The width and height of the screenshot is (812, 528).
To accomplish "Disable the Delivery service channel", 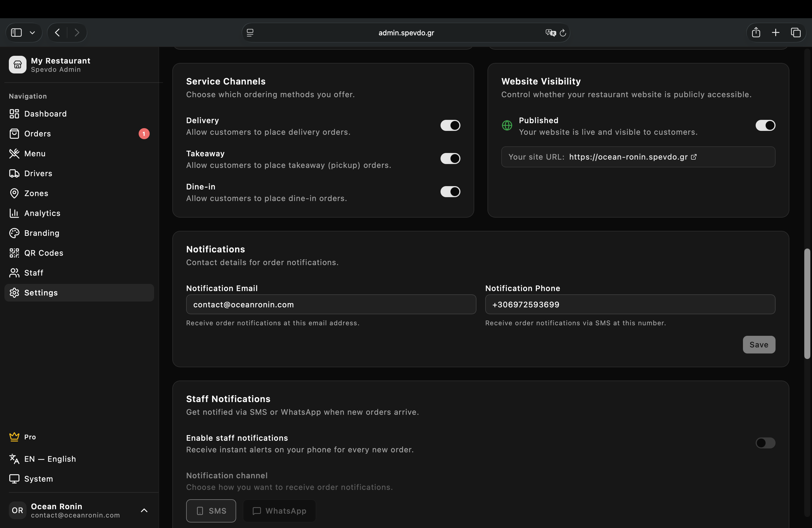I will [450, 125].
